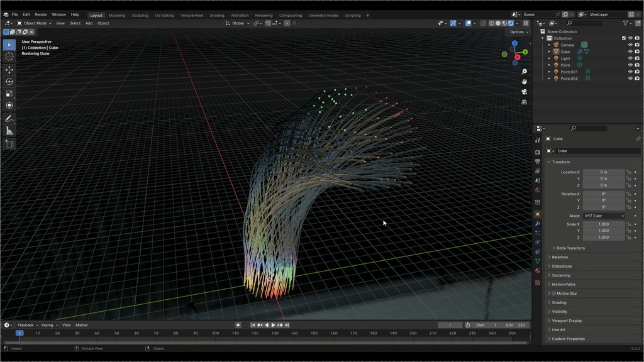This screenshot has height=362, width=644.
Task: Click the outliner search field
Action: point(585,23)
